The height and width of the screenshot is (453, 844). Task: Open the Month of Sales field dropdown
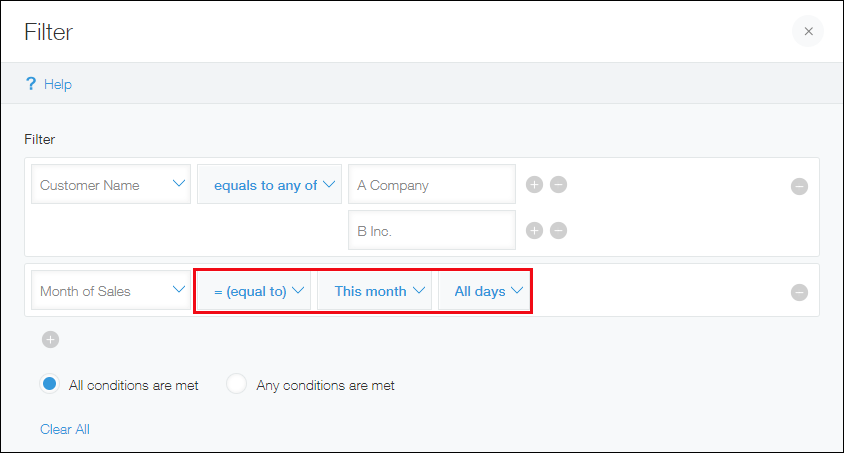(x=111, y=291)
